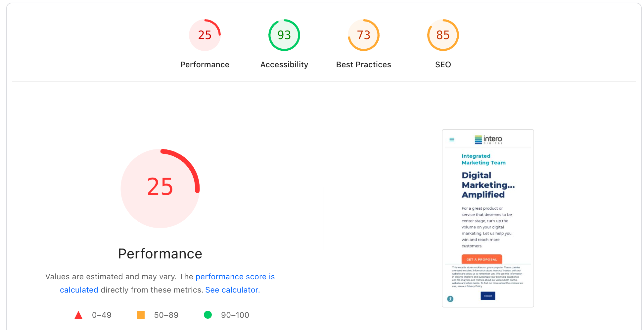Screen dimensions: 644x330
Task: Click the Best Practices gauge showing 73
Action: pos(363,35)
